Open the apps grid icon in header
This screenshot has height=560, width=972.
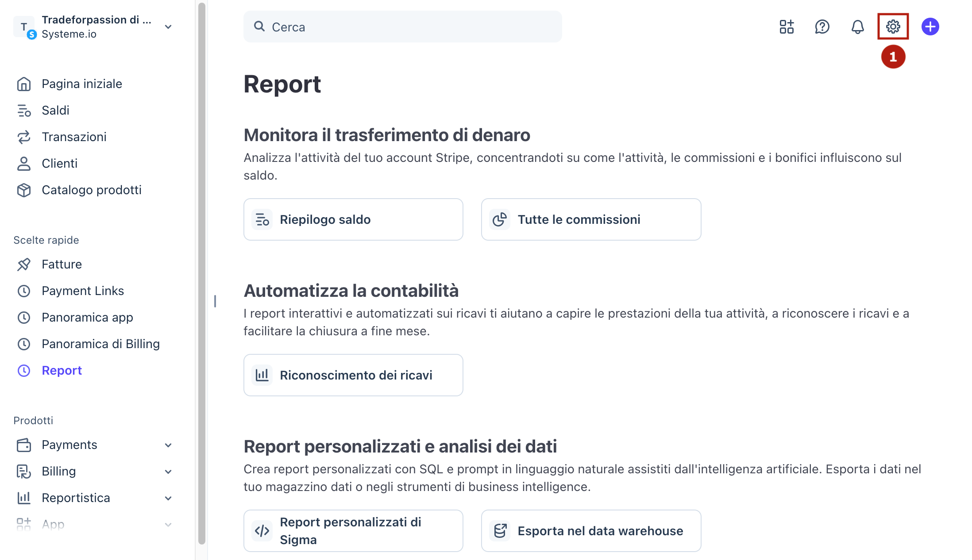(787, 27)
